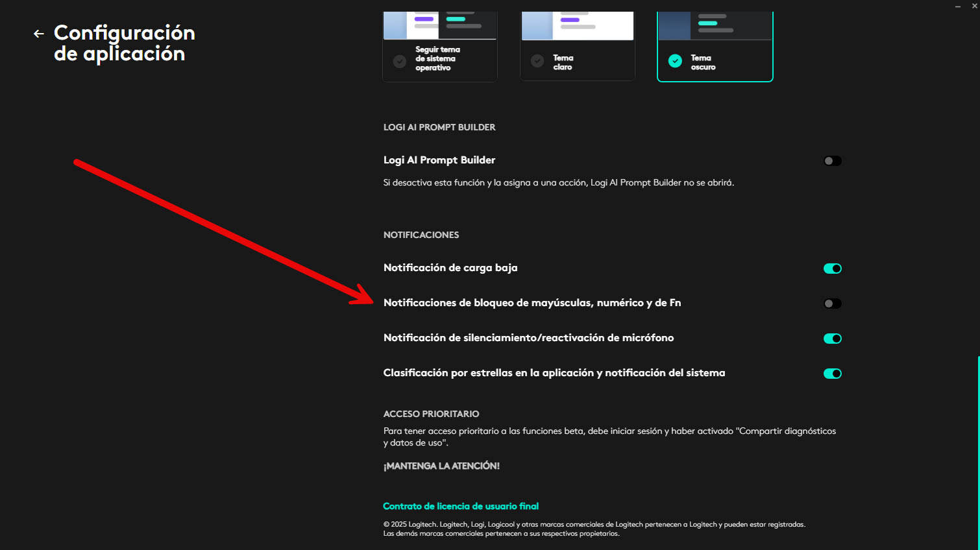
Task: Enable the Logi AI Prompt Builder toggle
Action: pos(833,161)
